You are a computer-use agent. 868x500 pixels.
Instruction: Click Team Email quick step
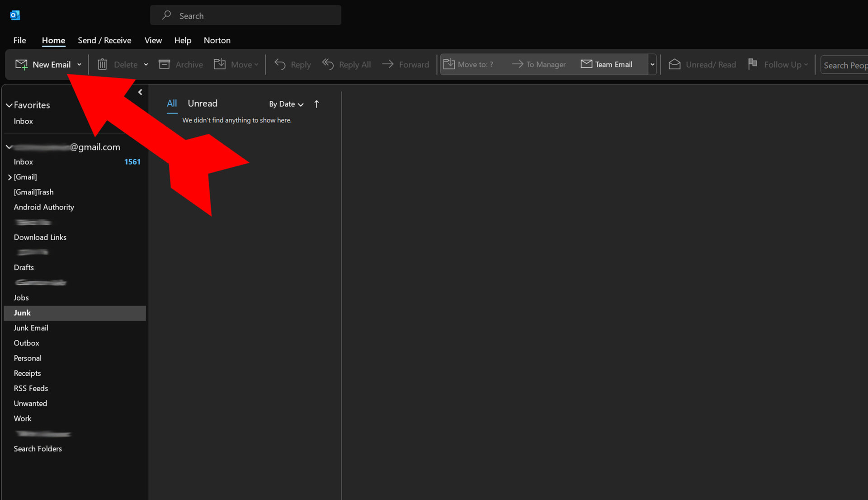tap(607, 65)
